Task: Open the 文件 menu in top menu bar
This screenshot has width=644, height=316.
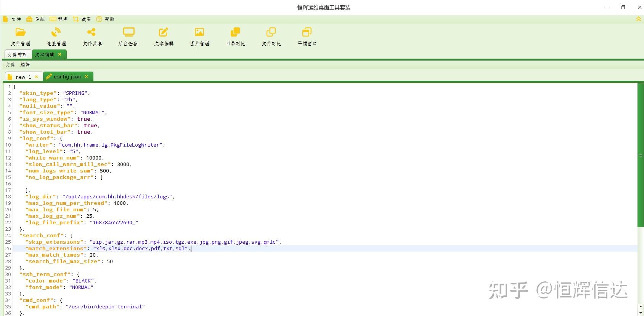Action: pyautogui.click(x=12, y=19)
